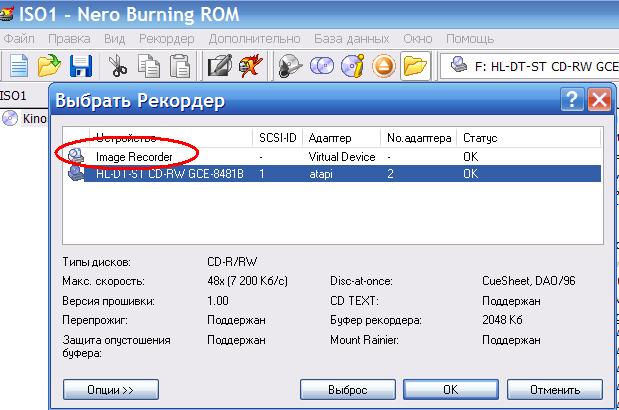Click the Адаптер column header
The width and height of the screenshot is (619, 410).
(341, 138)
